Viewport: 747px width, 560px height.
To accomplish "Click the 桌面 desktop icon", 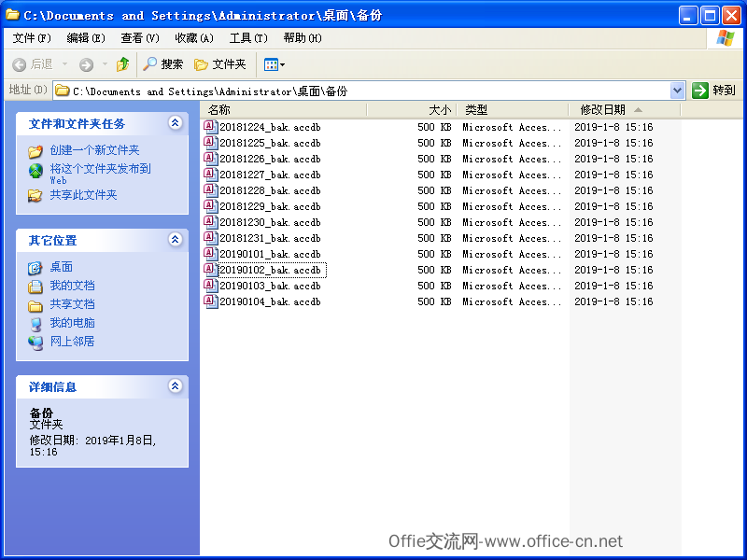I will point(35,268).
